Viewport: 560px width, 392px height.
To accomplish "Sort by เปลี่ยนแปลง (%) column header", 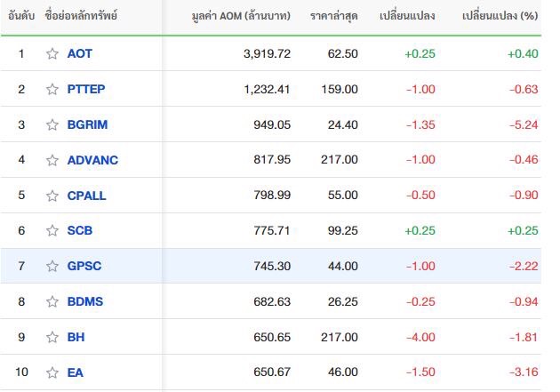I will [x=500, y=16].
